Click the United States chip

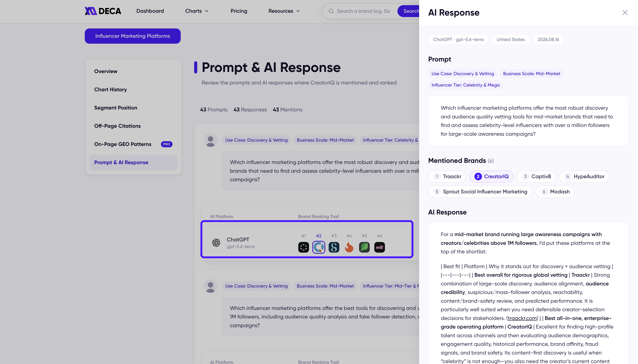(511, 39)
